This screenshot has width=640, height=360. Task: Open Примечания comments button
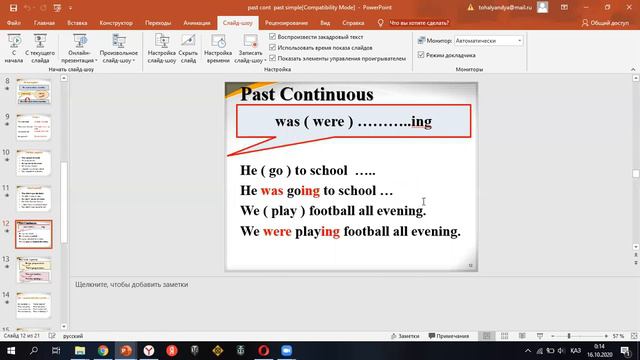pos(449,336)
